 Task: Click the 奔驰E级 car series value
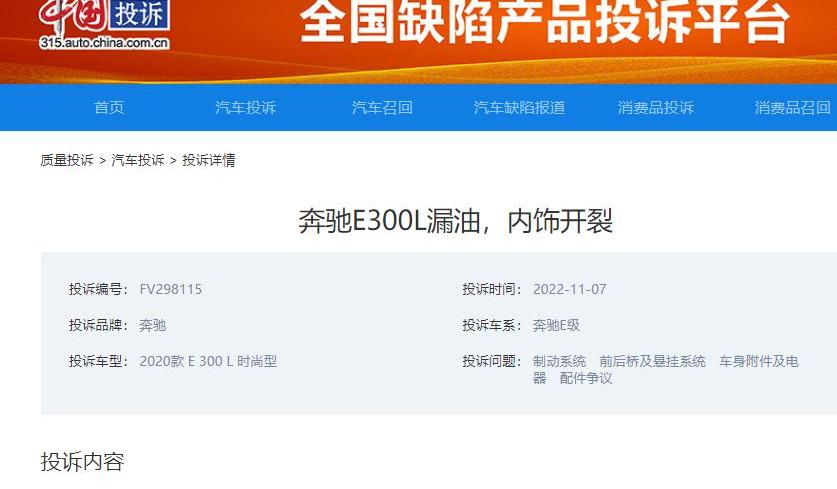(x=556, y=325)
